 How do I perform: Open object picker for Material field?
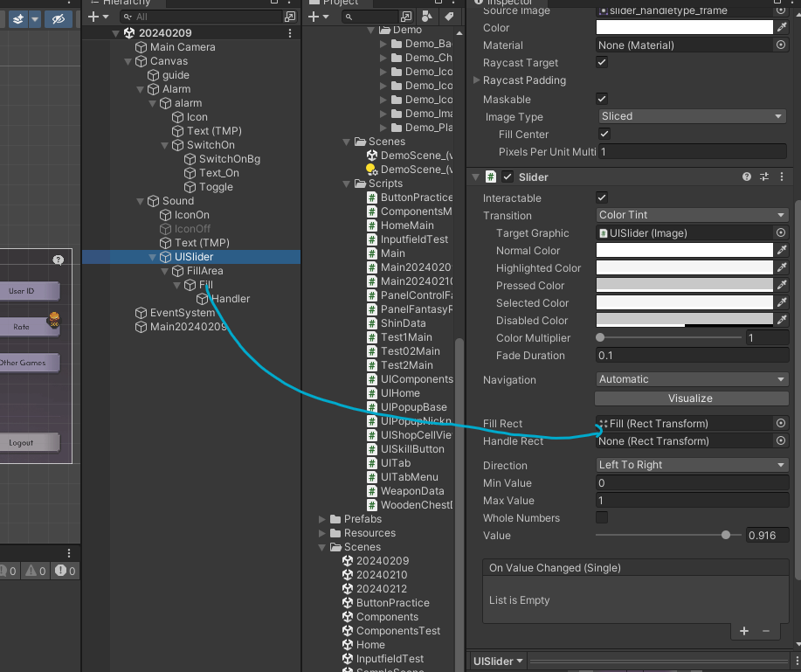pos(781,45)
